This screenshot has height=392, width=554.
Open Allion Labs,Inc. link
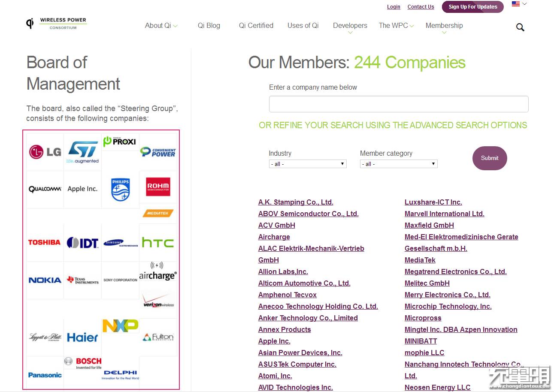(x=283, y=272)
